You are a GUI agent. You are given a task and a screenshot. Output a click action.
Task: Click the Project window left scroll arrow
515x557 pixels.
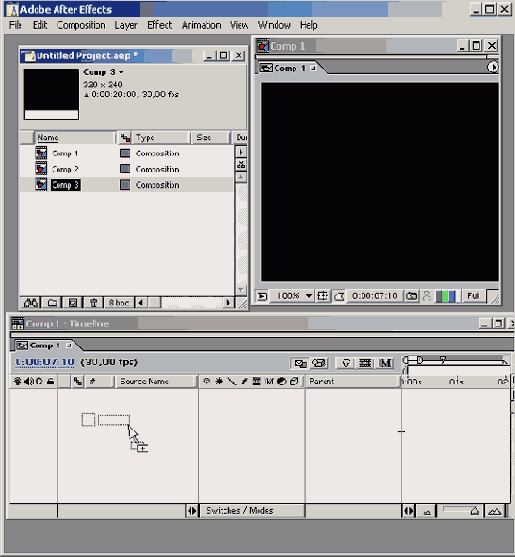tap(141, 303)
